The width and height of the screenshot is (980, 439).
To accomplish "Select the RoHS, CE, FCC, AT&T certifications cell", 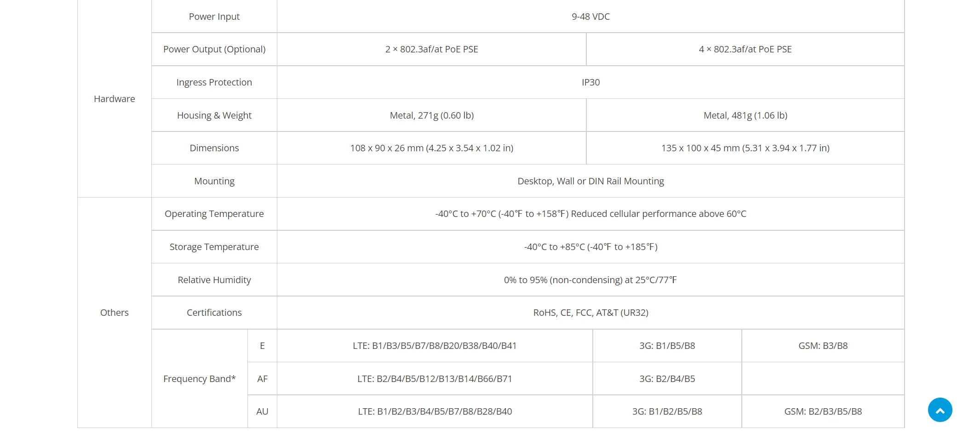I will click(x=590, y=313).
